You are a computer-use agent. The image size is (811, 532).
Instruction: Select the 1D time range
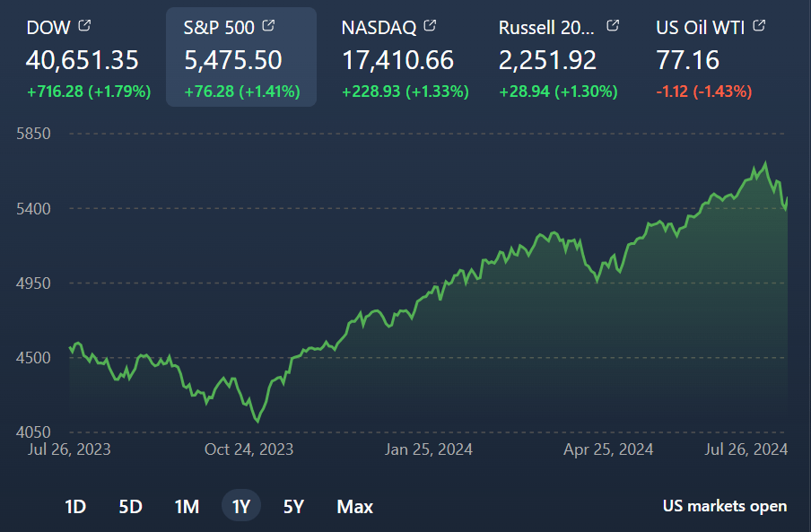pos(75,507)
